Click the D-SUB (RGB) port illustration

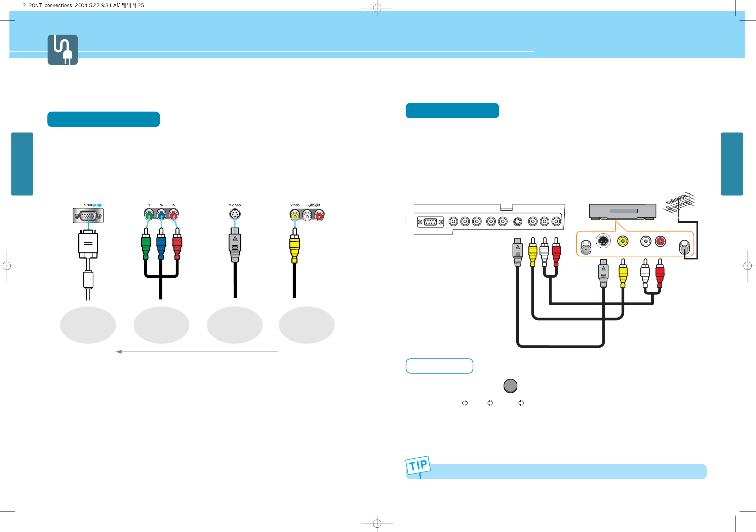pos(88,215)
